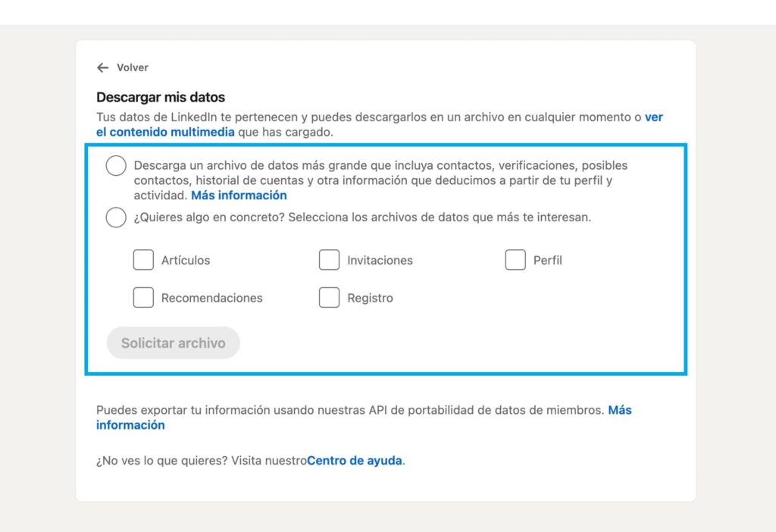Click the Volver label to go back
This screenshot has height=532, width=776.
pyautogui.click(x=133, y=67)
